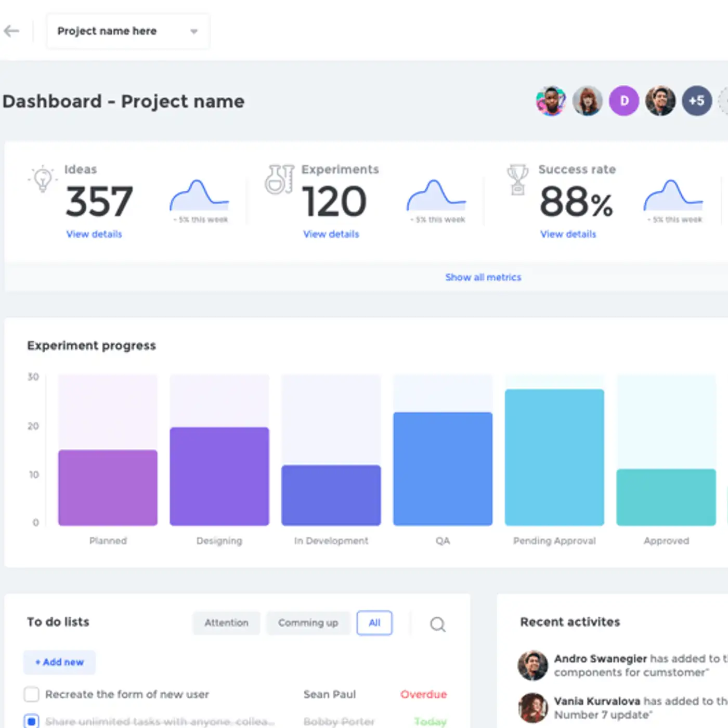728x728 pixels.
Task: Switch to the Comming up tab
Action: (308, 623)
